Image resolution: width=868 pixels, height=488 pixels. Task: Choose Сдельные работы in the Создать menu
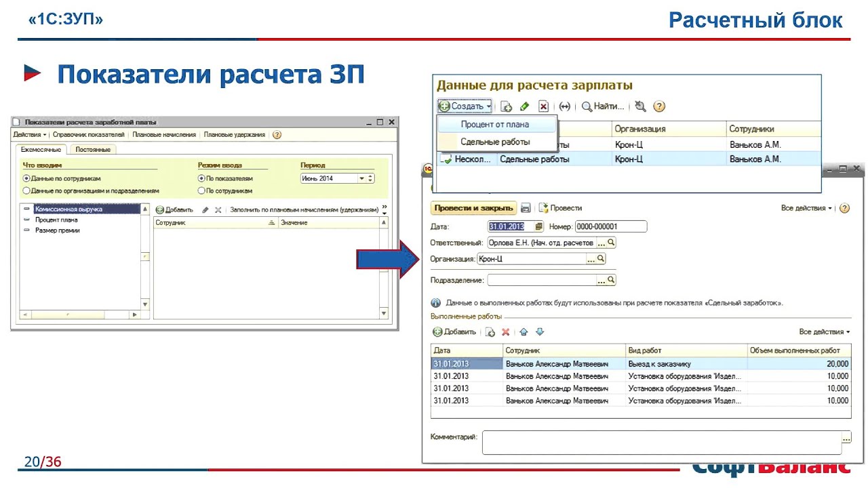coord(495,142)
